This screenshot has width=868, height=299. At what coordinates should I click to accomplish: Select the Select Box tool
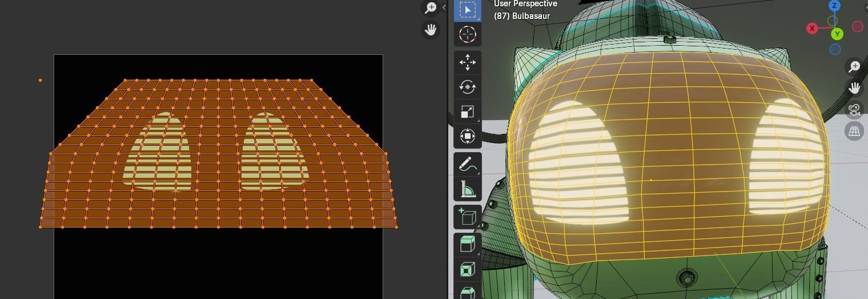coord(467,10)
